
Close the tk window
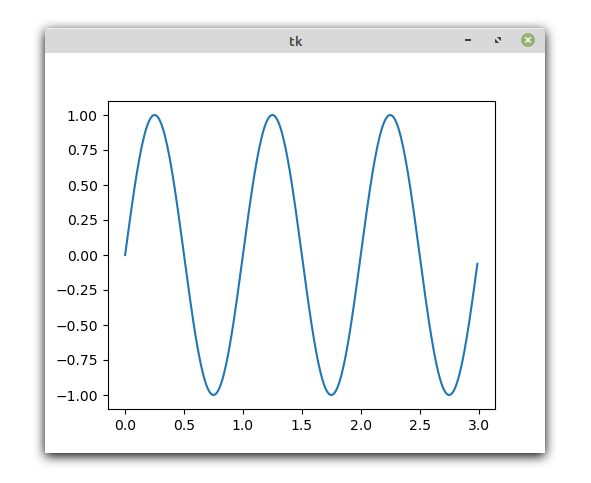click(528, 40)
